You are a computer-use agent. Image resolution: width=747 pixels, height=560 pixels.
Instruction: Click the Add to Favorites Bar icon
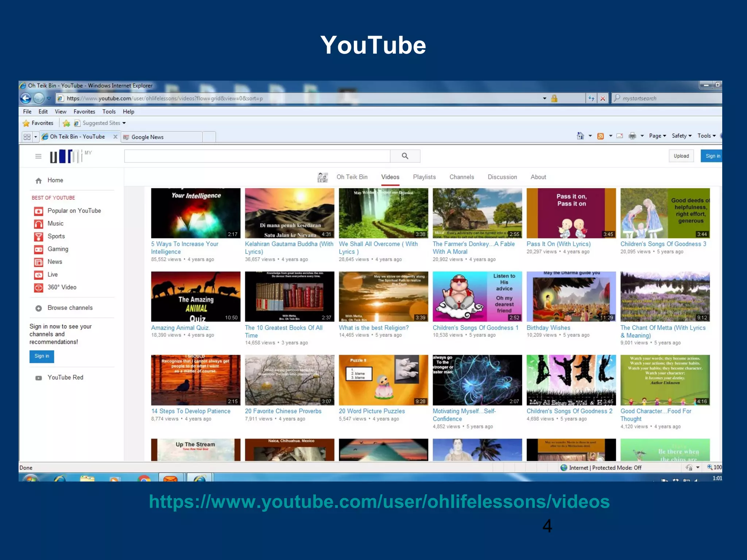pos(66,123)
